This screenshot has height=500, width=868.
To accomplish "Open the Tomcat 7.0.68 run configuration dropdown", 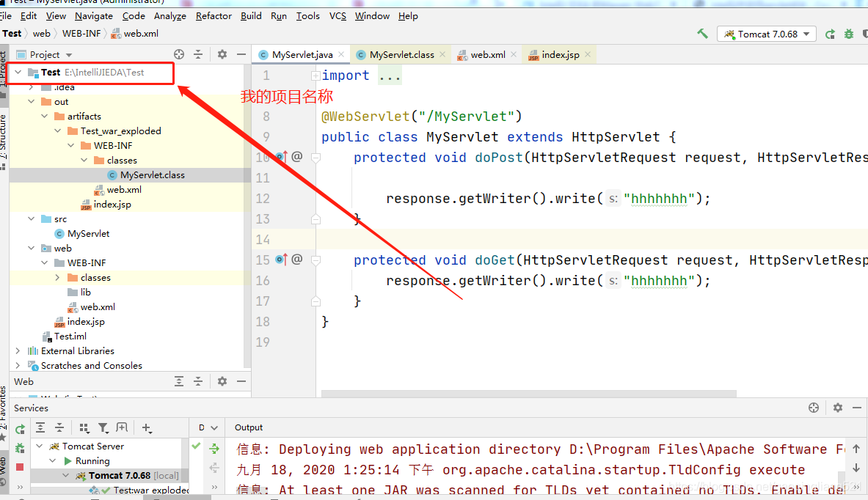I will (767, 34).
